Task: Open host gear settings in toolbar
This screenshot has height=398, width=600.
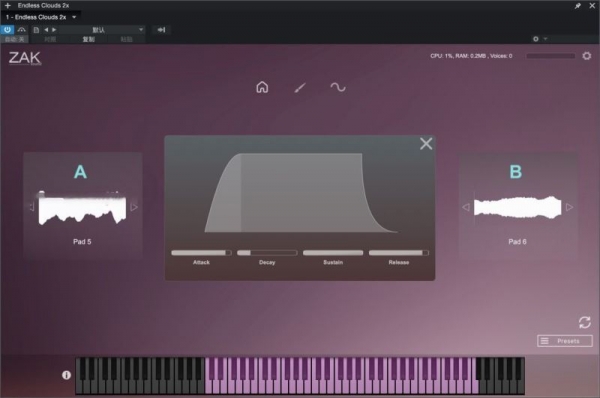Action: (x=536, y=39)
